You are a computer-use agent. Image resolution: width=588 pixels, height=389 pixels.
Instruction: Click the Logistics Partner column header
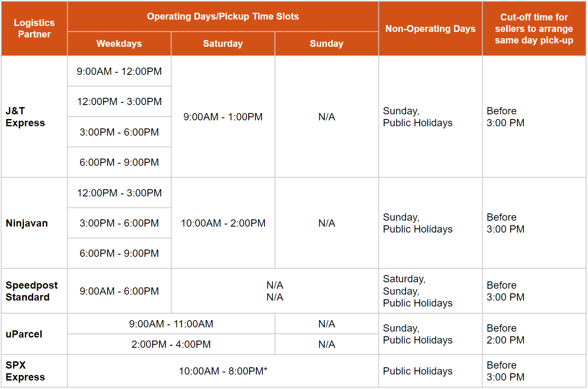(x=34, y=28)
